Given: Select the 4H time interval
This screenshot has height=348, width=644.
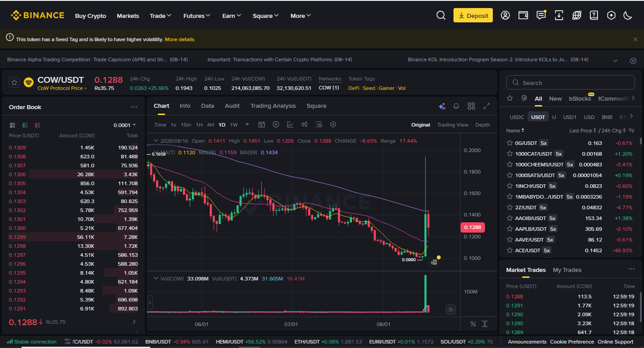Looking at the screenshot, I should [210, 125].
